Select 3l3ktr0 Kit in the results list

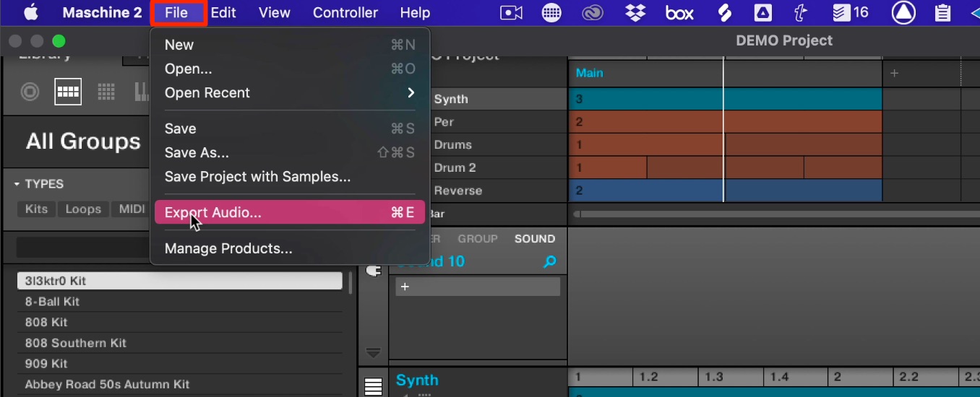(179, 281)
